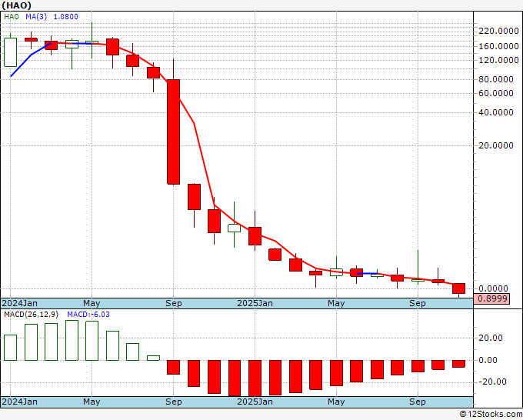Click the 220.0000 price axis label

click(x=498, y=31)
